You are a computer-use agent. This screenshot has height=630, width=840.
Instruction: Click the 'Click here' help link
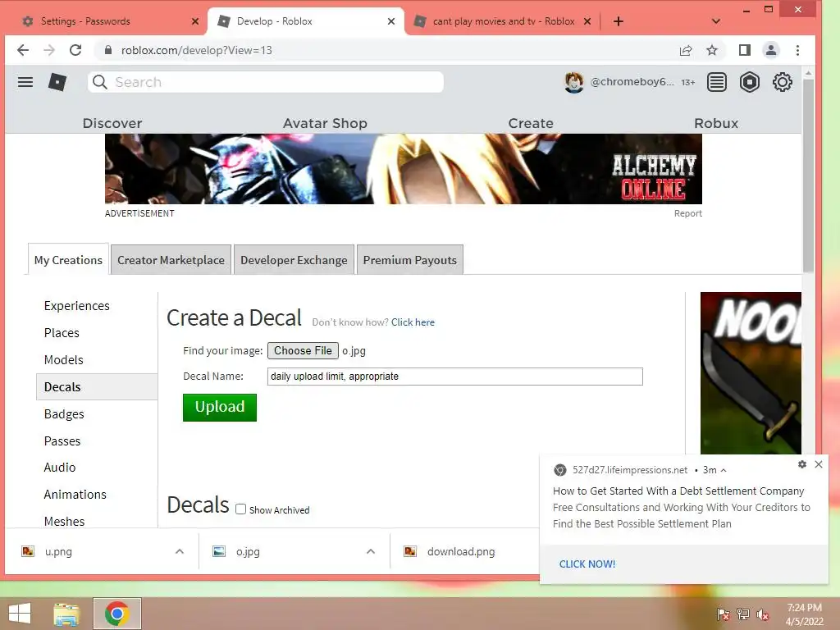[x=413, y=322]
